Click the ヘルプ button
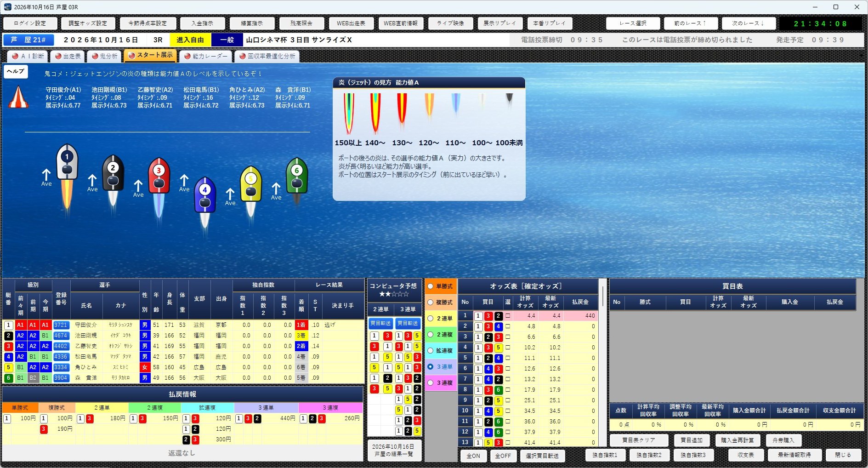Screen dimensions: 868x468 tap(16, 71)
